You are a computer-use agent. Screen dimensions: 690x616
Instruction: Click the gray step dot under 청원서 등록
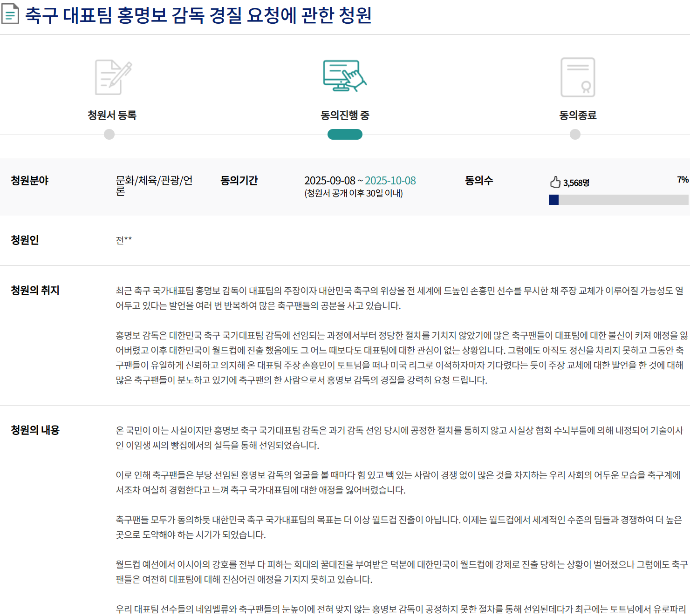pos(109,135)
